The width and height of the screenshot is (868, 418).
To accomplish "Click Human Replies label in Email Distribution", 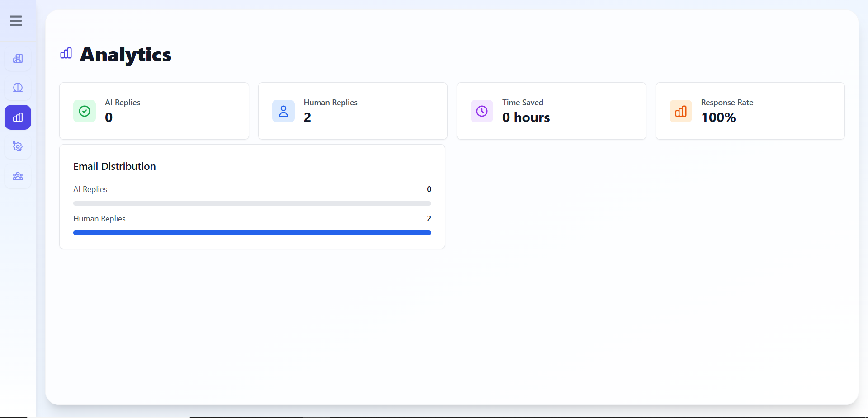I will [x=99, y=219].
